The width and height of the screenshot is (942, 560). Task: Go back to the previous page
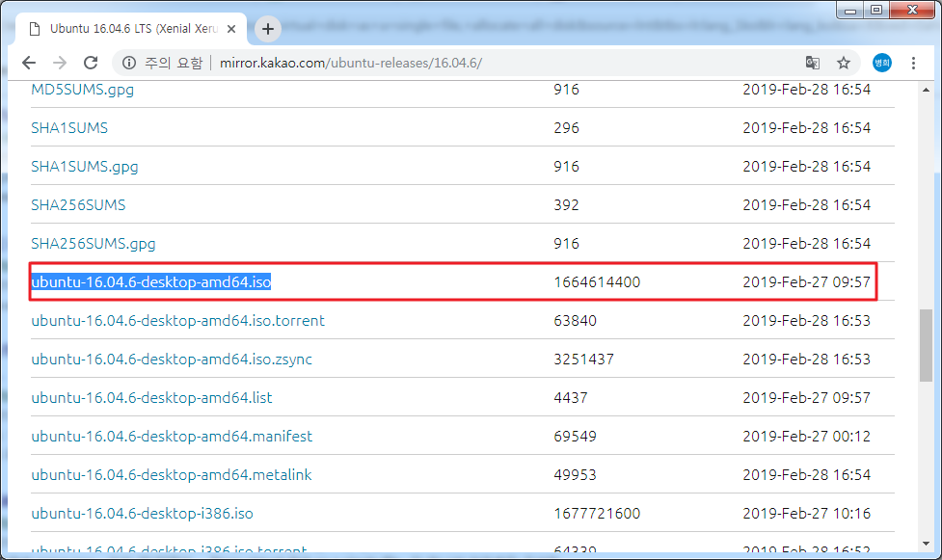point(29,63)
